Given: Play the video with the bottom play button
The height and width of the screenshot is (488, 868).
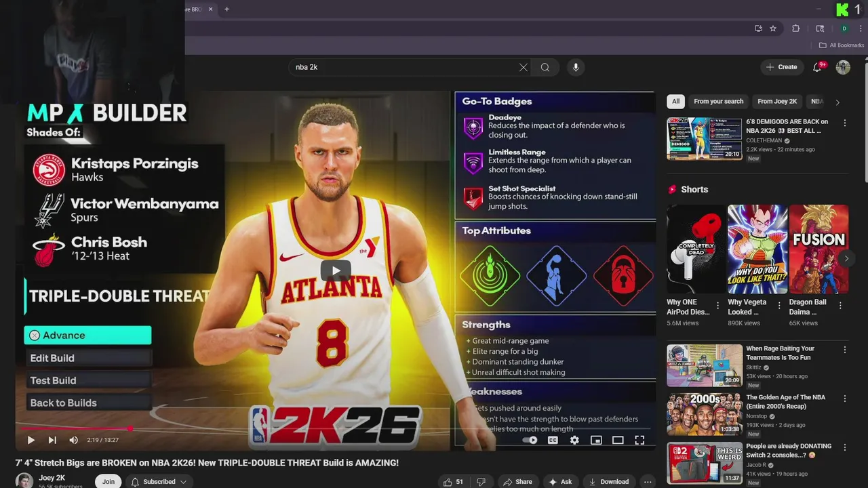Looking at the screenshot, I should coord(31,440).
